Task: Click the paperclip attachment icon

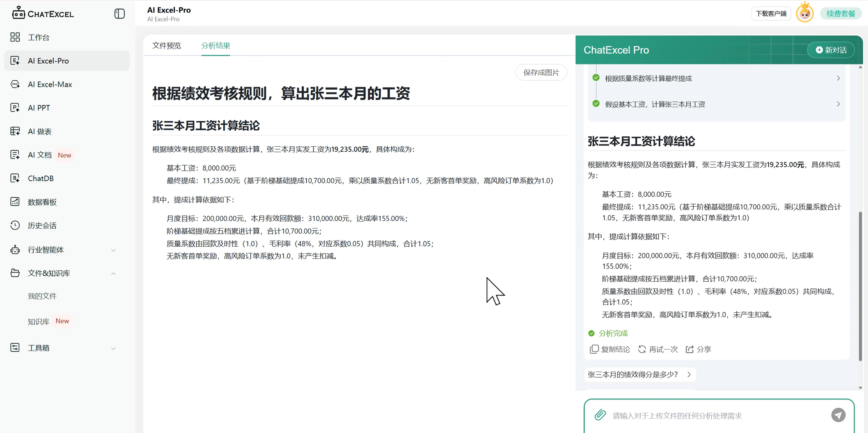Action: click(600, 415)
